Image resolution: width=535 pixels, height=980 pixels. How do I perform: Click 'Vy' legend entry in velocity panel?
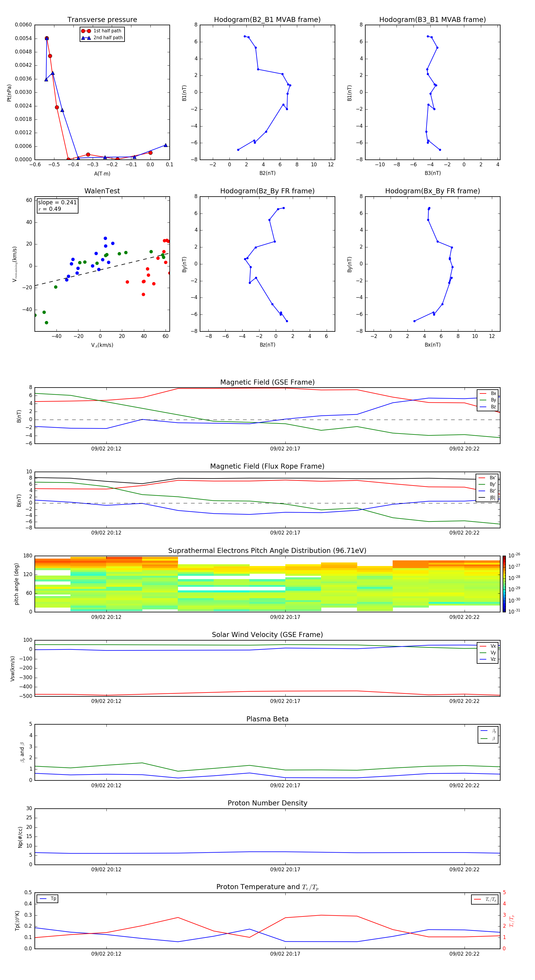point(488,652)
